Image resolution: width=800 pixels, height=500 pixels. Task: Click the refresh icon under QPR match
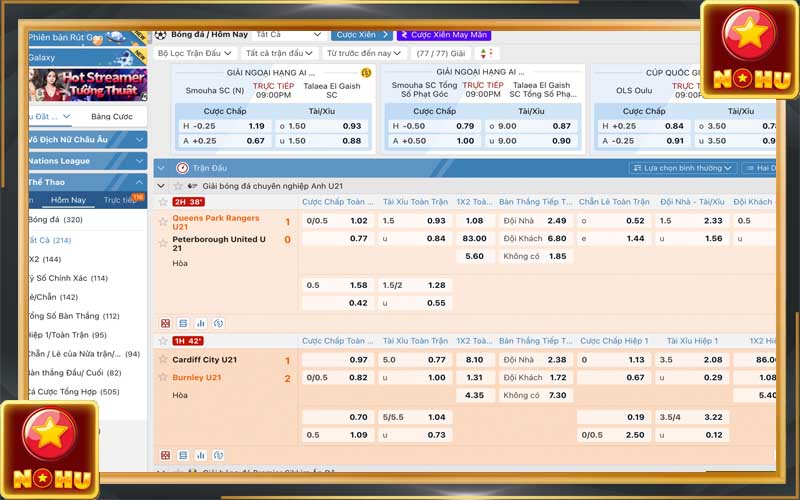click(x=218, y=323)
